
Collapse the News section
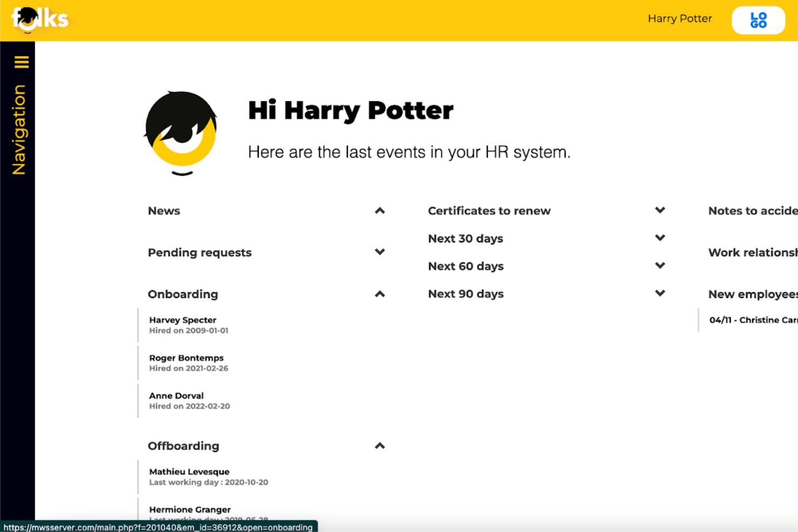tap(380, 210)
